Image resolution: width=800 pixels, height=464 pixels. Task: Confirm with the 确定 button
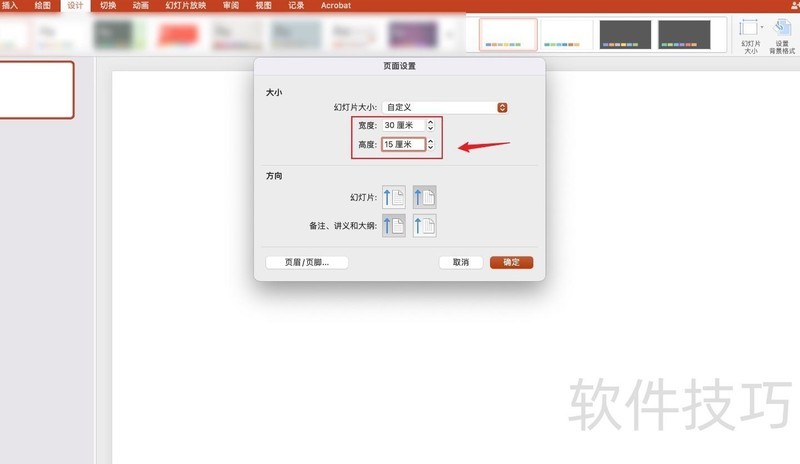pyautogui.click(x=511, y=262)
